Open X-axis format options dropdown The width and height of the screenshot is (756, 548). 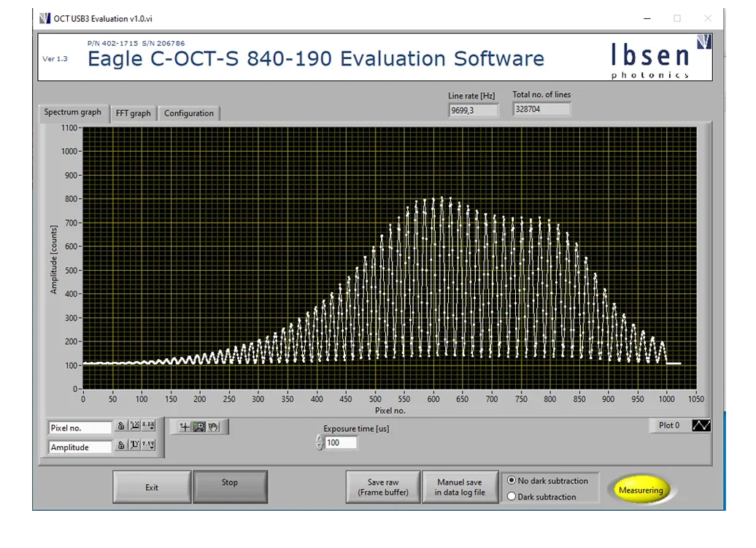pyautogui.click(x=148, y=426)
